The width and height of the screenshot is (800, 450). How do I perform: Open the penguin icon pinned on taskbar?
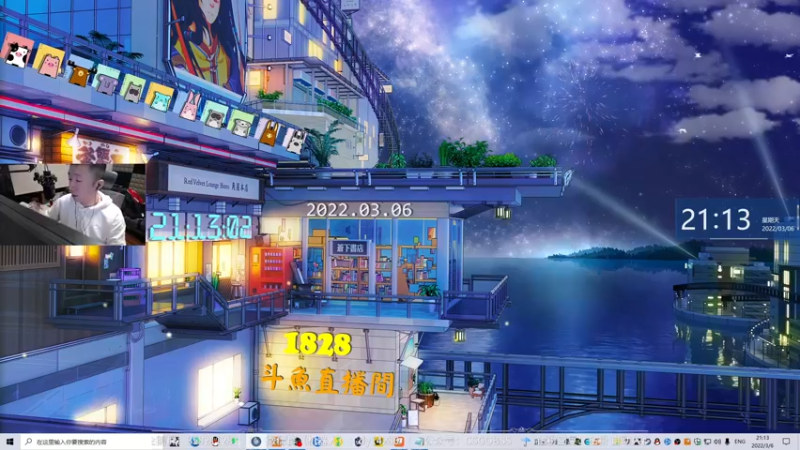(215, 441)
